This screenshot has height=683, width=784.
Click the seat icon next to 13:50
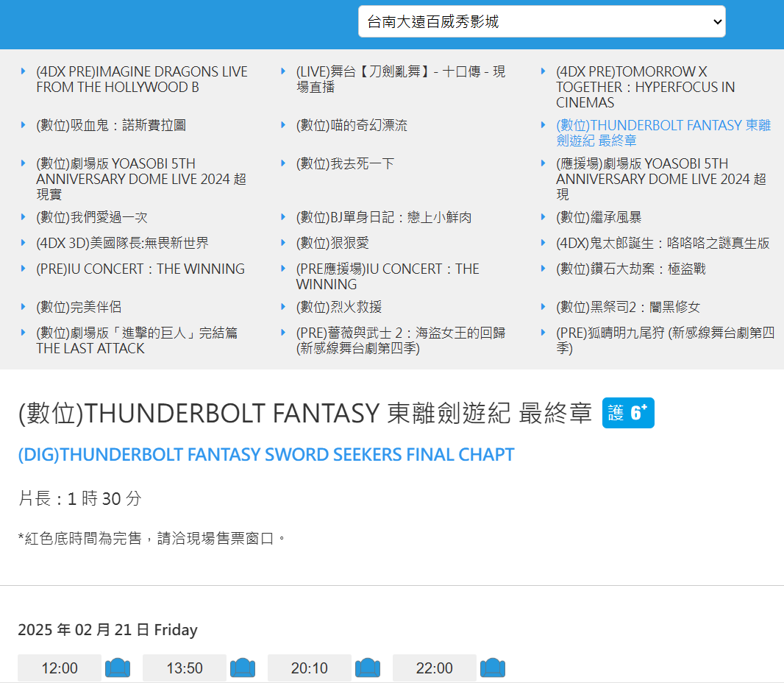coord(243,668)
